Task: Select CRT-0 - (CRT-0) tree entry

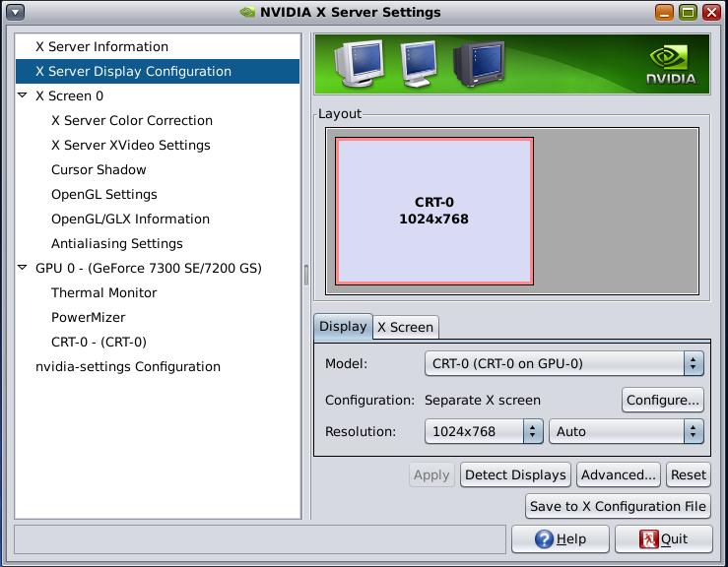Action: (99, 342)
